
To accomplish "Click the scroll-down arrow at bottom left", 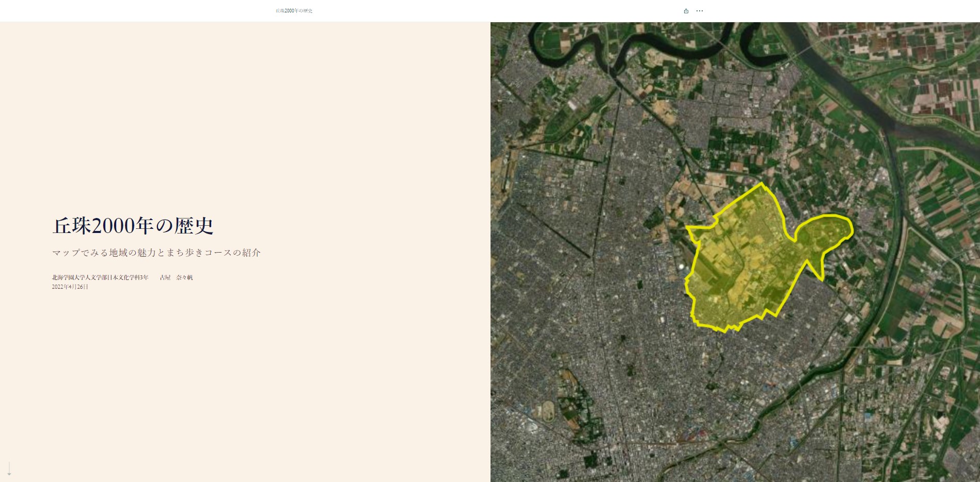I will (9, 469).
